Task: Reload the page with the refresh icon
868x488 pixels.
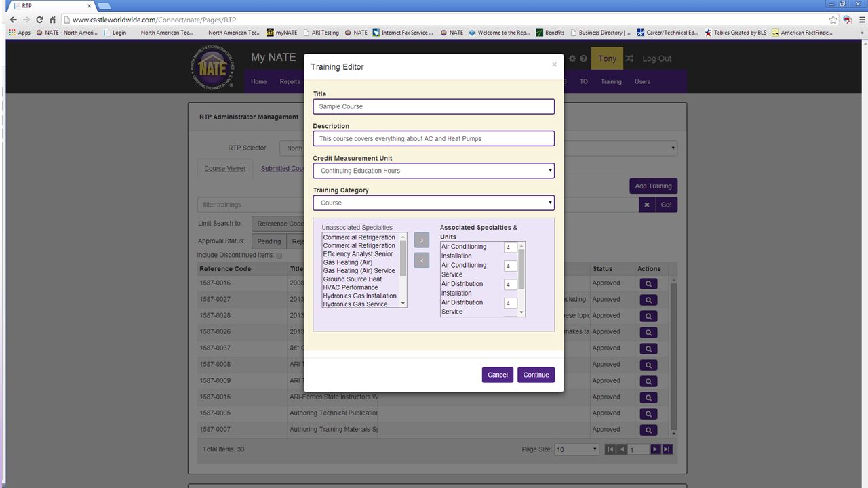Action: pyautogui.click(x=39, y=20)
